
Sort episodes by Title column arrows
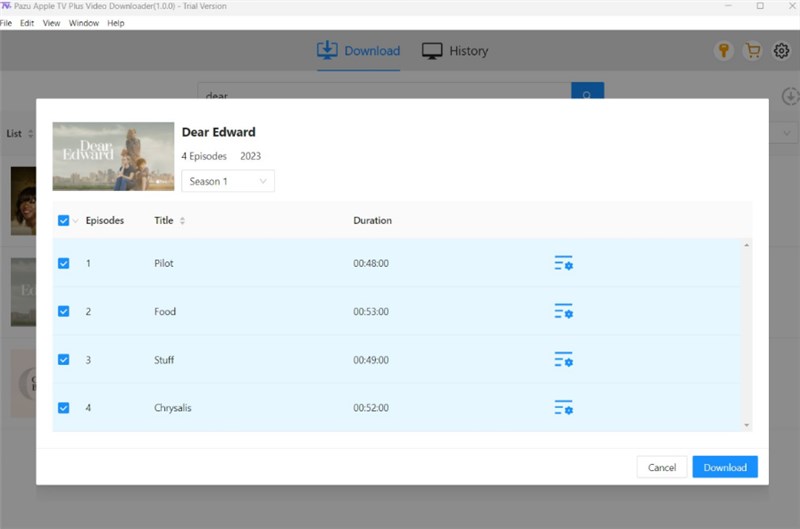pyautogui.click(x=182, y=220)
